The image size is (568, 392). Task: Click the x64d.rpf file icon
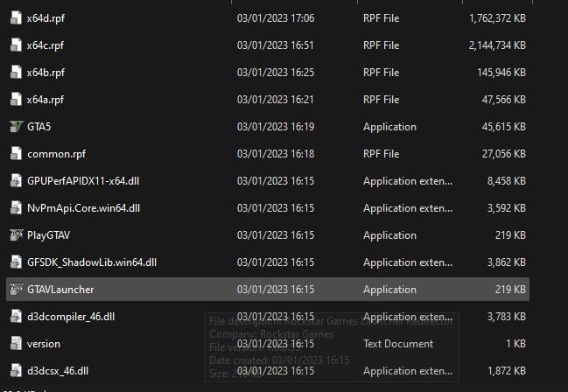16,17
